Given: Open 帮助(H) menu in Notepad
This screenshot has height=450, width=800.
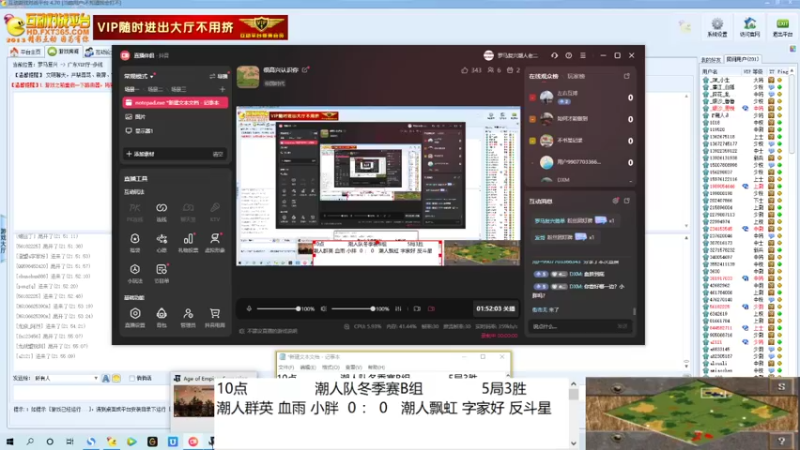Looking at the screenshot, I should (377, 367).
